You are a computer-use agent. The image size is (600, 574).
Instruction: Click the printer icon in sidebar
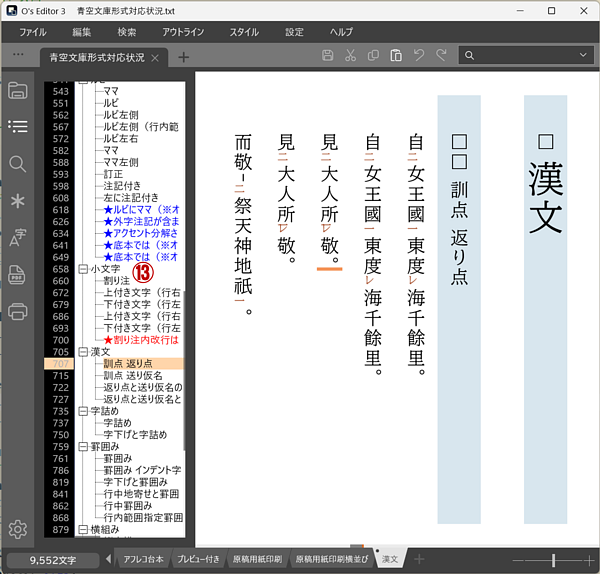coord(18,311)
